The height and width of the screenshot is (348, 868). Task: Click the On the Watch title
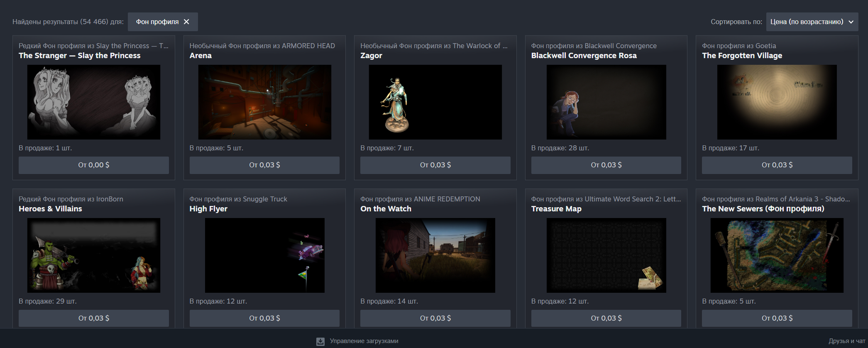[x=386, y=209]
